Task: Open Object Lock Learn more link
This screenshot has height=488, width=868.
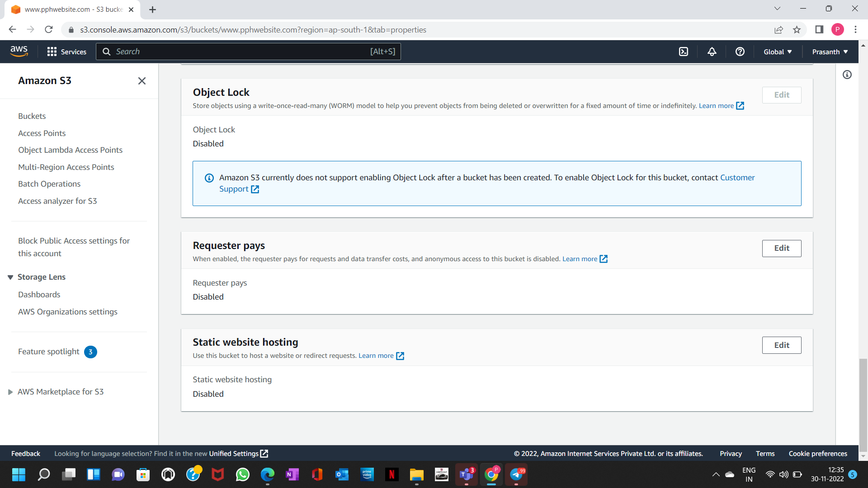Action: [721, 106]
